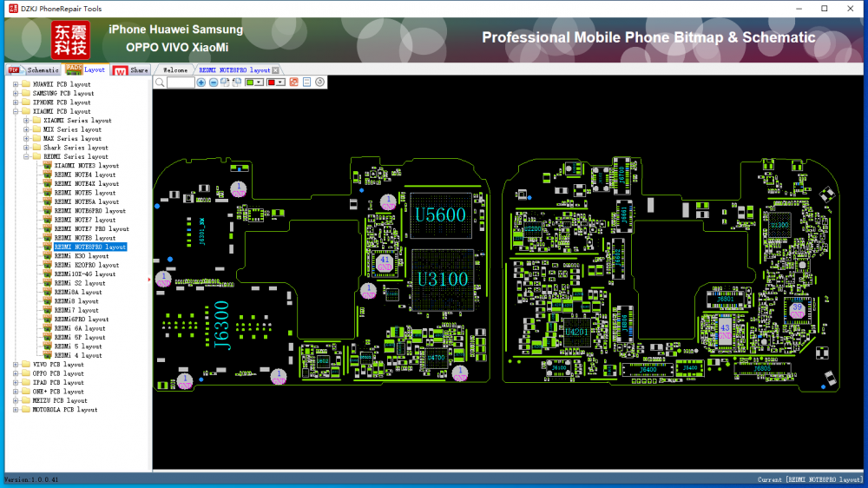The width and height of the screenshot is (868, 488).
Task: Click the zoom out minus icon
Action: point(214,82)
